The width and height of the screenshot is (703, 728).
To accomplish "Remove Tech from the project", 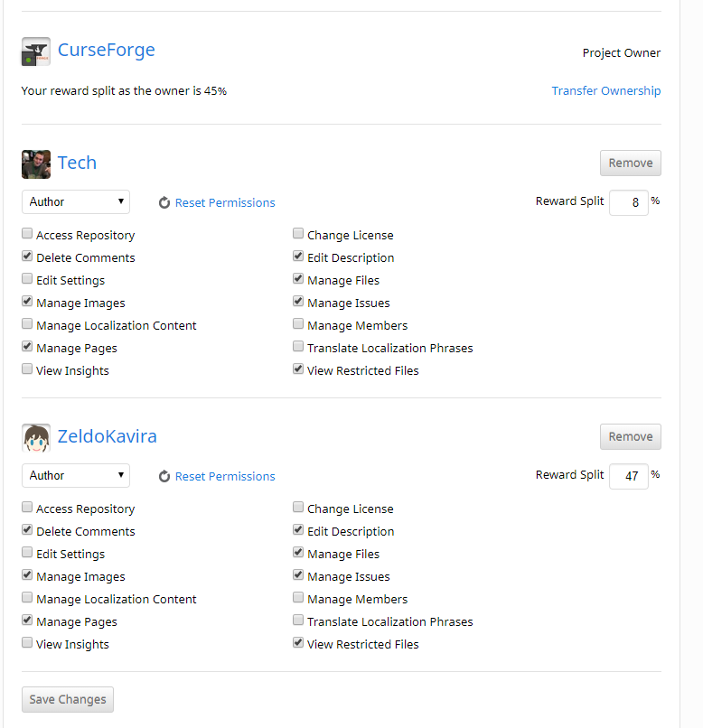I will (631, 163).
